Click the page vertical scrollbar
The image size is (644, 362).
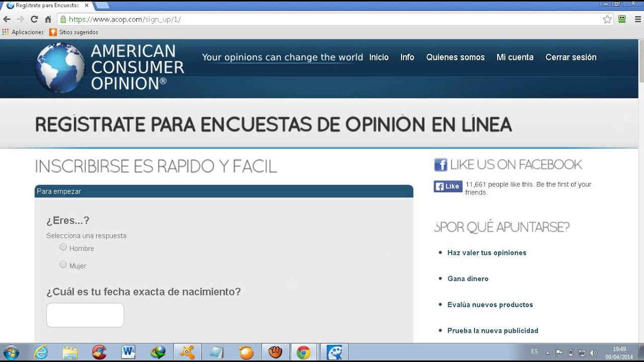[641, 60]
